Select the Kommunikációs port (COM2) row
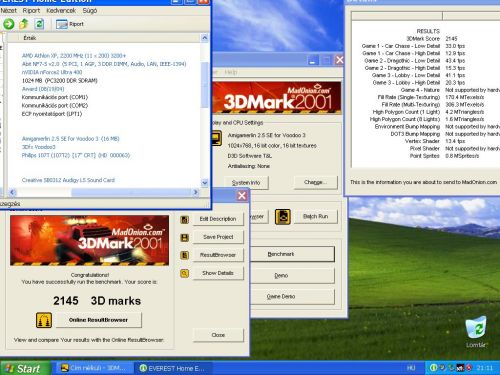This screenshot has width=500, height=375. [55, 106]
